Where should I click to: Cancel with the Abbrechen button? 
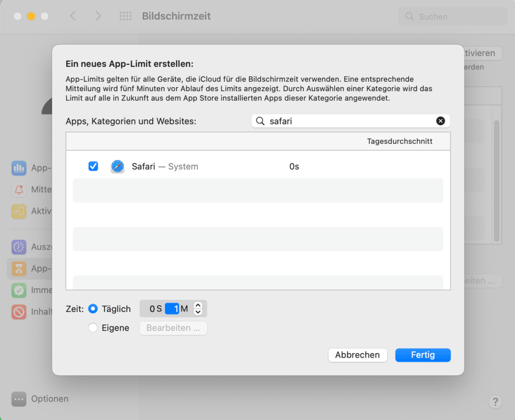click(x=357, y=355)
